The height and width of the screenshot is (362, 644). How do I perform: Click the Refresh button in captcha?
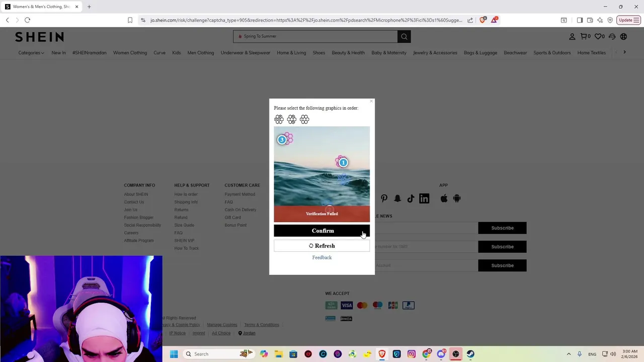(322, 246)
